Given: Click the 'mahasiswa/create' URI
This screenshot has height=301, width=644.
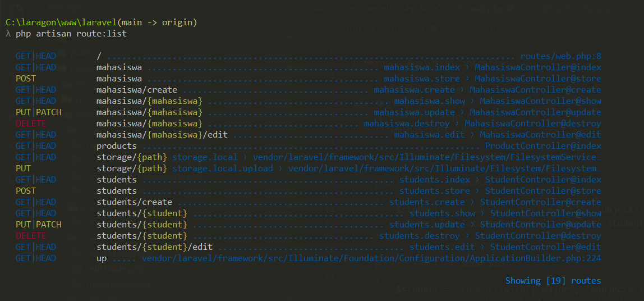Looking at the screenshot, I should [137, 90].
